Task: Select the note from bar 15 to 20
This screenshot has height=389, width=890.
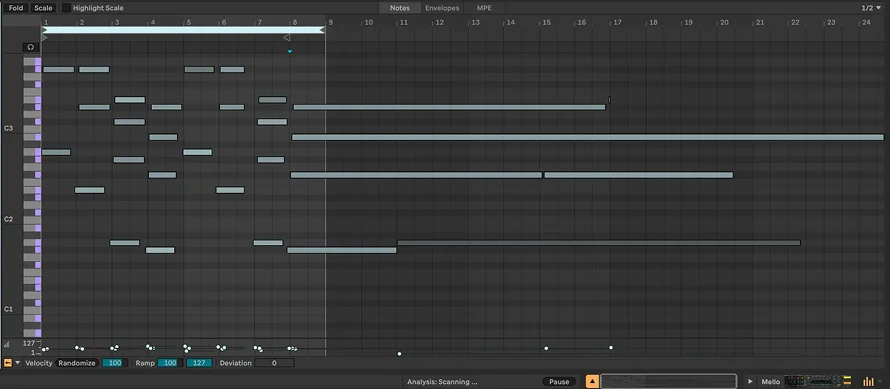Action: coord(639,175)
